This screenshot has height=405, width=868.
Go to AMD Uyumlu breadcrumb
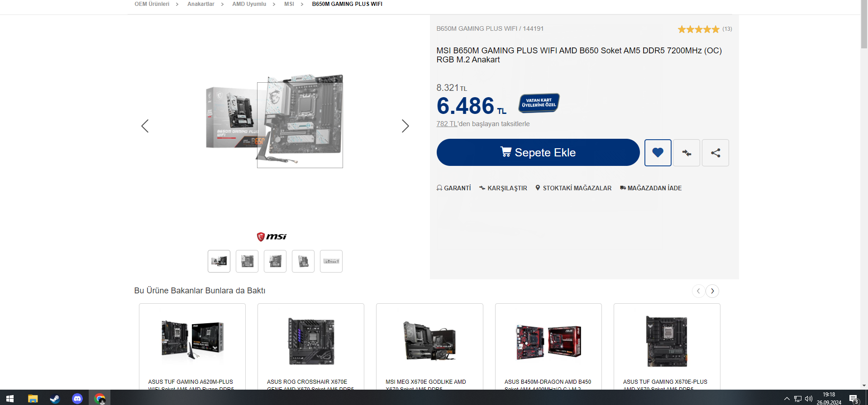(249, 4)
